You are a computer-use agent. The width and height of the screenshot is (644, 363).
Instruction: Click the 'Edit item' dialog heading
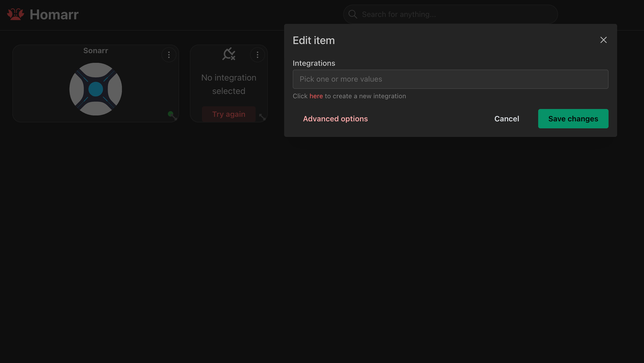point(314,40)
